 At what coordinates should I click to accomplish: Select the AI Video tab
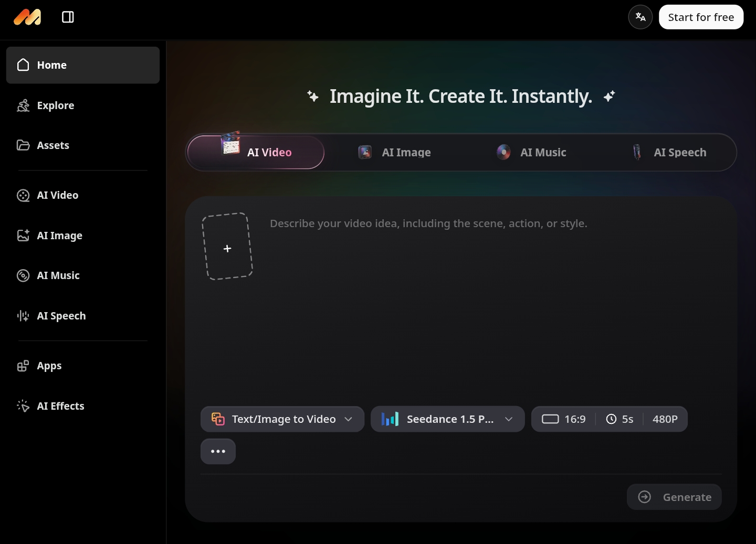click(256, 152)
